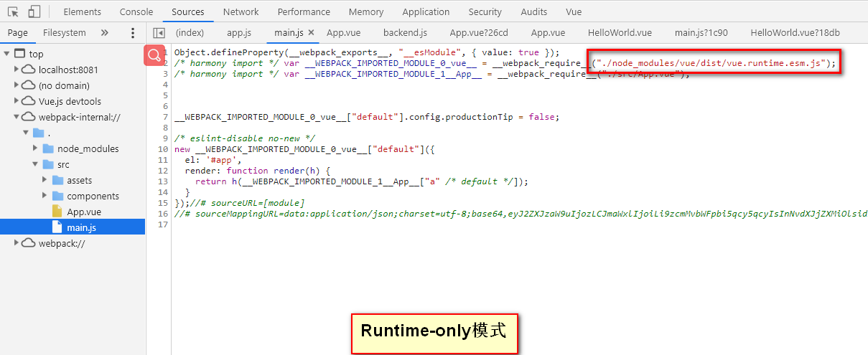Image resolution: width=868 pixels, height=355 pixels.
Task: Select main.js in the file tree
Action: coord(73,227)
